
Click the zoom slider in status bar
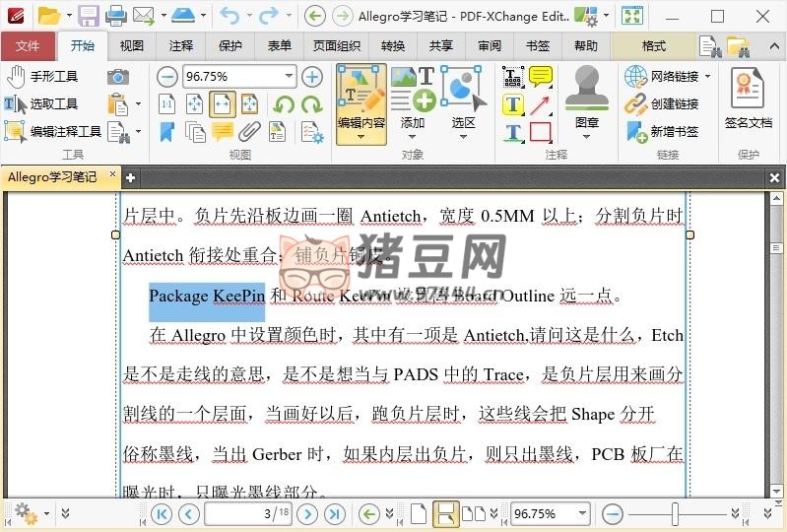(x=675, y=513)
